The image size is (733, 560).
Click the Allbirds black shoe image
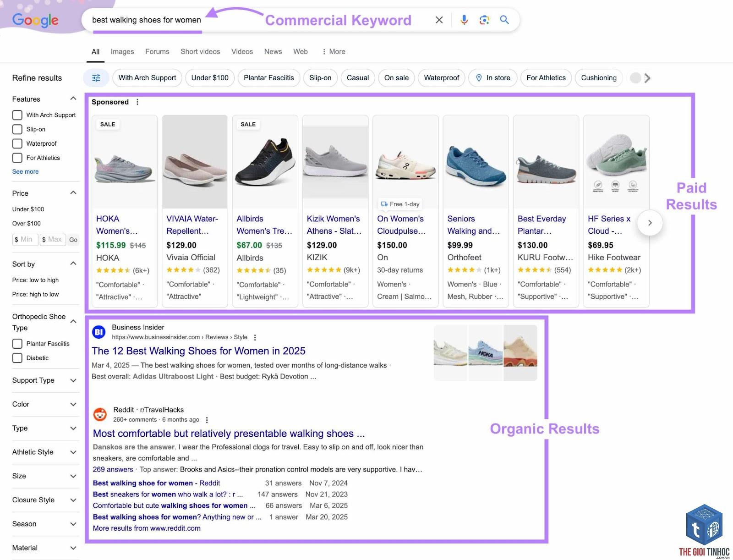pos(265,163)
